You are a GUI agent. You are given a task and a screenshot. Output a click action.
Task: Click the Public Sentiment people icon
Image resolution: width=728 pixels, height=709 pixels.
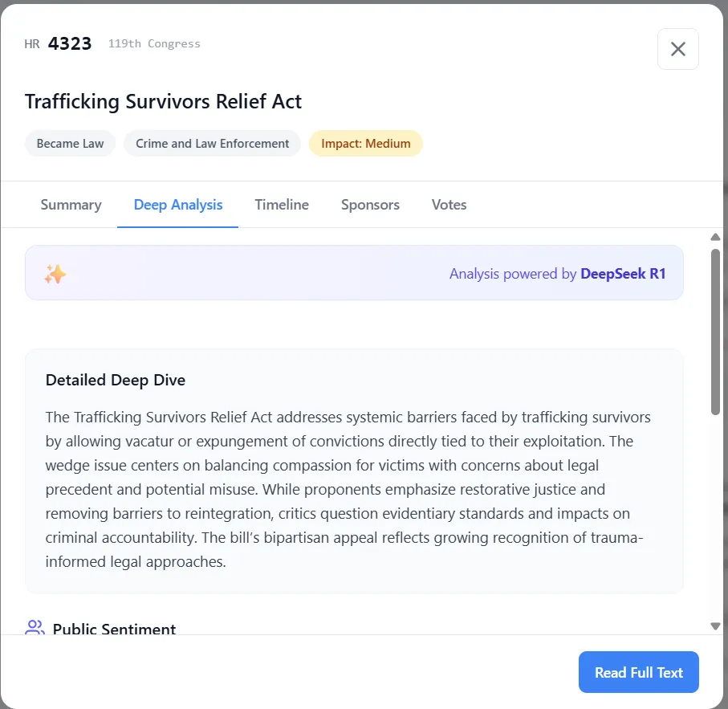(35, 627)
